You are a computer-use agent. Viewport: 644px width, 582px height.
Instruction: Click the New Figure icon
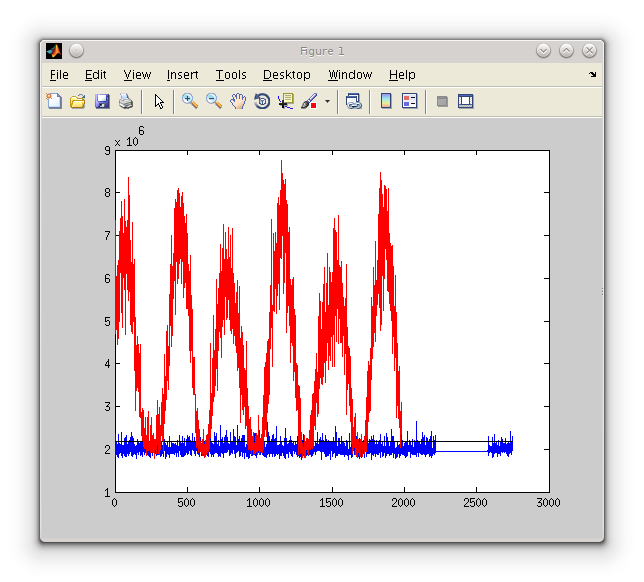(54, 101)
